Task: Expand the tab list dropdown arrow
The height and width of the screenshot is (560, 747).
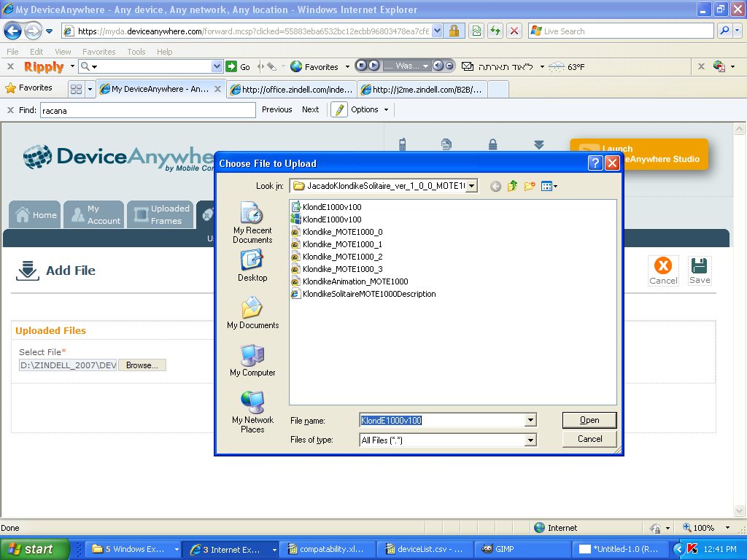Action: point(90,89)
